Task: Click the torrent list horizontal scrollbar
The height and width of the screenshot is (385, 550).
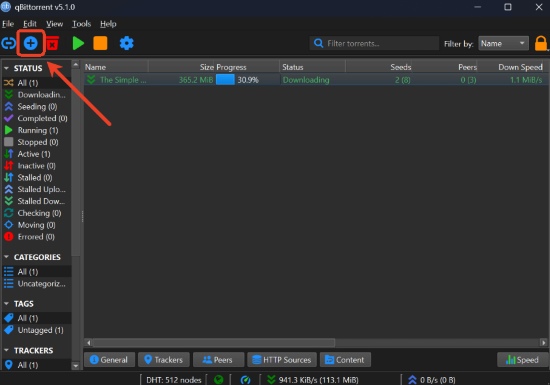Action: [x=214, y=342]
